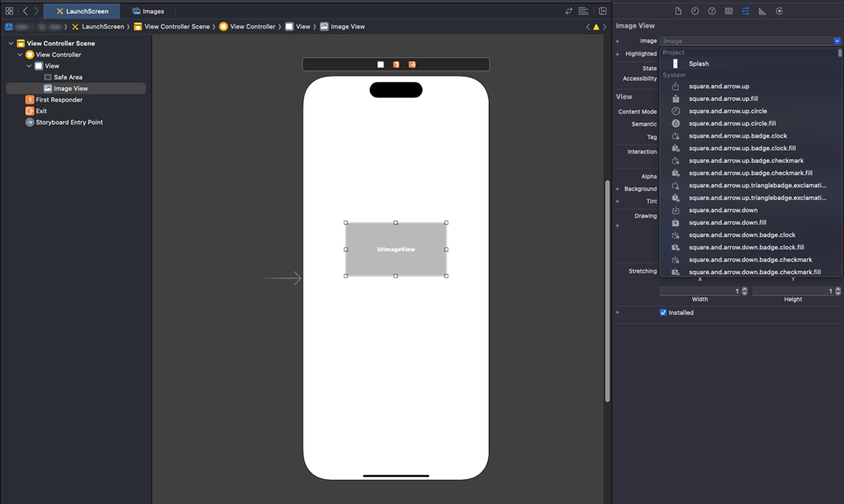The image size is (844, 504).
Task: Switch to the Identity inspector
Action: point(729,11)
